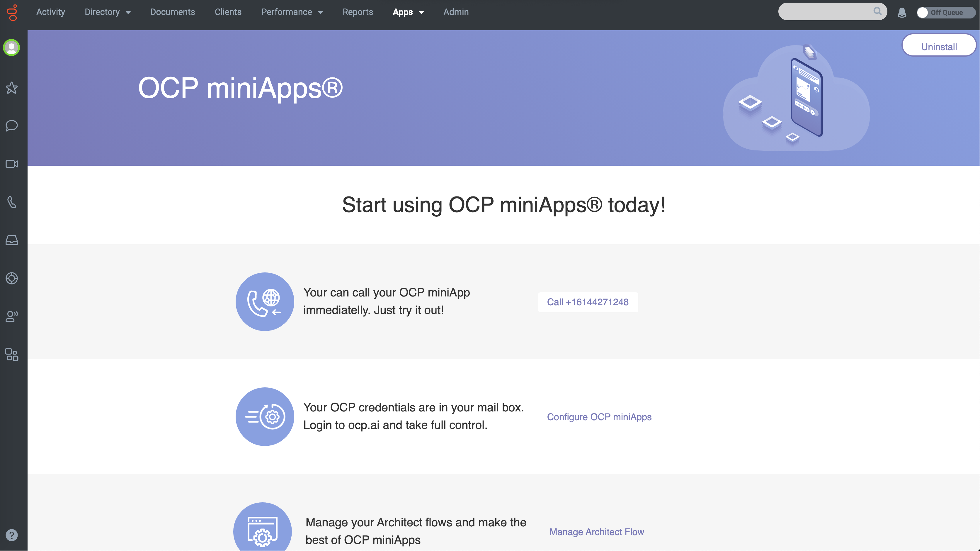Click the gear credentials configuration icon
980x551 pixels.
coord(265,417)
